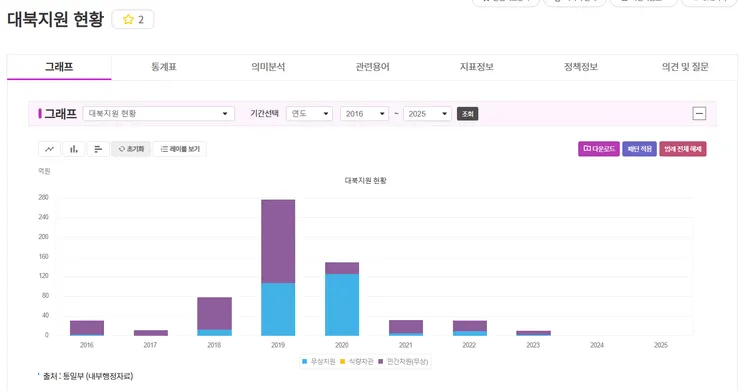Image resolution: width=740 pixels, height=391 pixels.
Task: Click the 초기화 reset button
Action: pos(131,149)
